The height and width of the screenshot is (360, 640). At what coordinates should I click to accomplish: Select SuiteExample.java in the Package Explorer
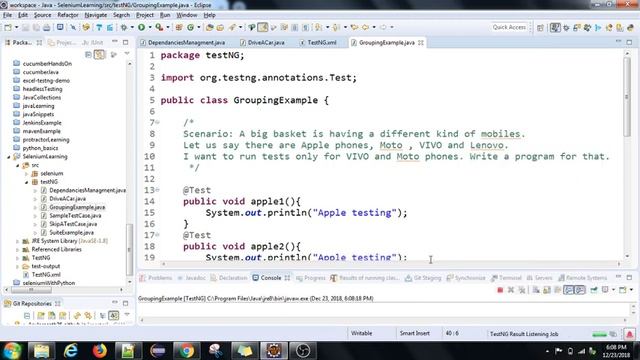71,233
